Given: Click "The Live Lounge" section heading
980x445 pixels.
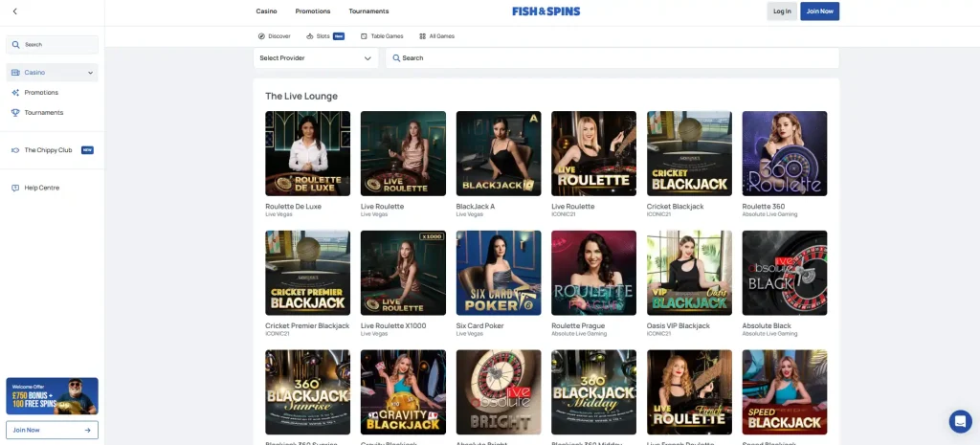Looking at the screenshot, I should click(301, 97).
